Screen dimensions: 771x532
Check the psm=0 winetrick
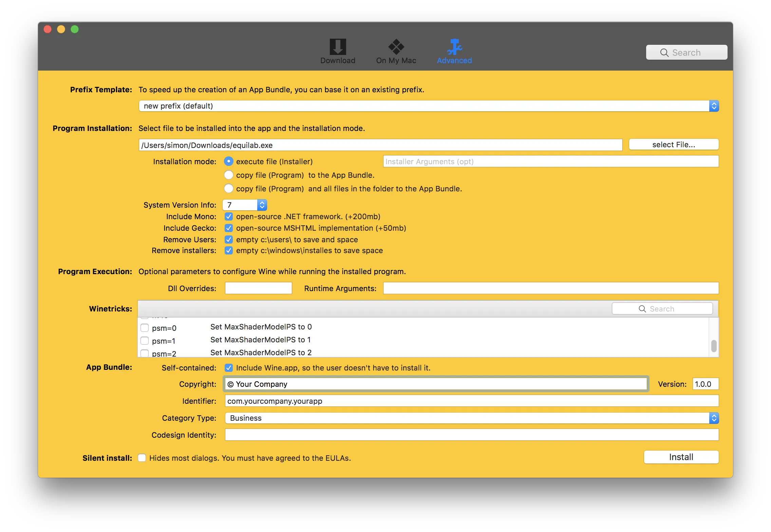click(145, 327)
